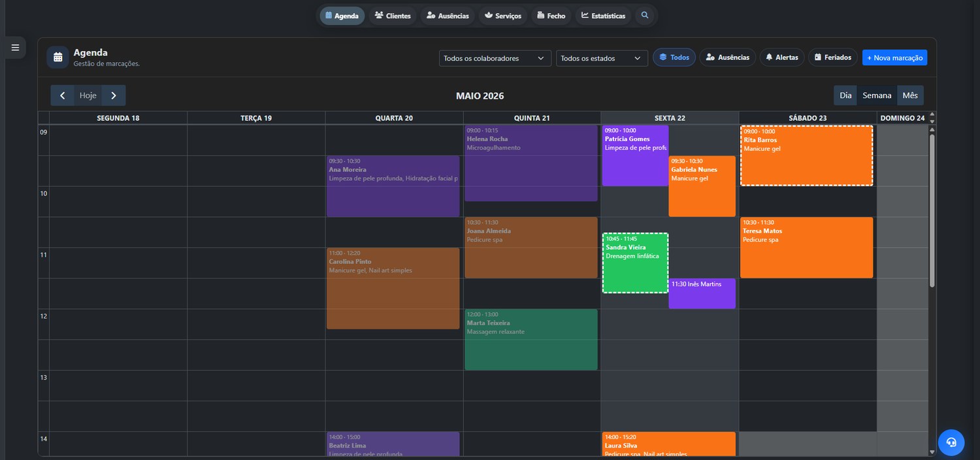The image size is (980, 460).
Task: Click the QUINTA 21 column header
Action: pos(532,118)
